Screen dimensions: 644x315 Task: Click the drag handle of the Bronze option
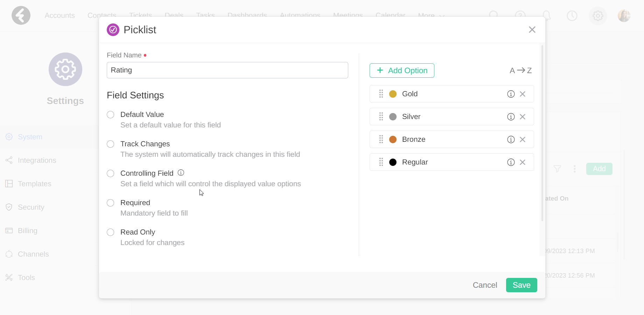point(381,139)
